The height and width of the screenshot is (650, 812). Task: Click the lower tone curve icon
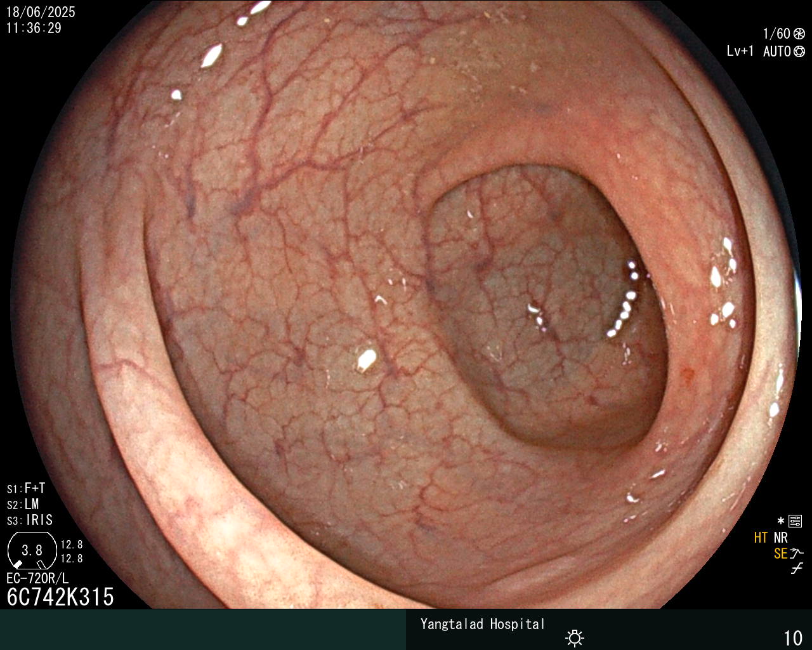[x=797, y=569]
